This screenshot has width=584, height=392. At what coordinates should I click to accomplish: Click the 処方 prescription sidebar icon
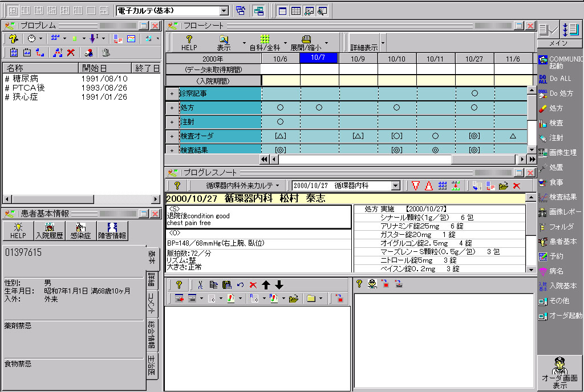551,108
